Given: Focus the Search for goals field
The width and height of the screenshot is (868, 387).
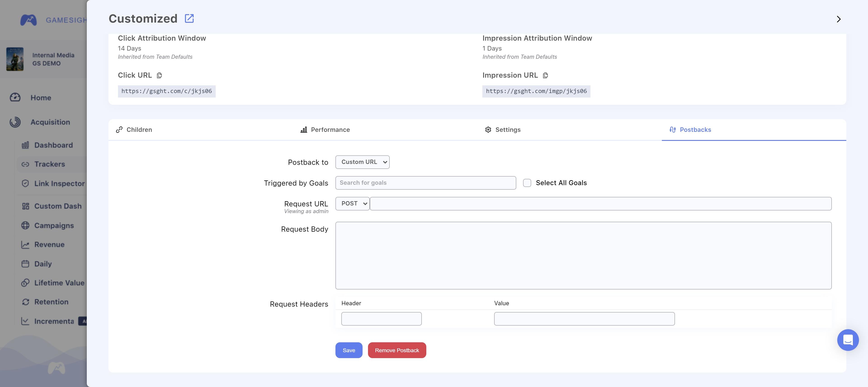Looking at the screenshot, I should pos(426,183).
